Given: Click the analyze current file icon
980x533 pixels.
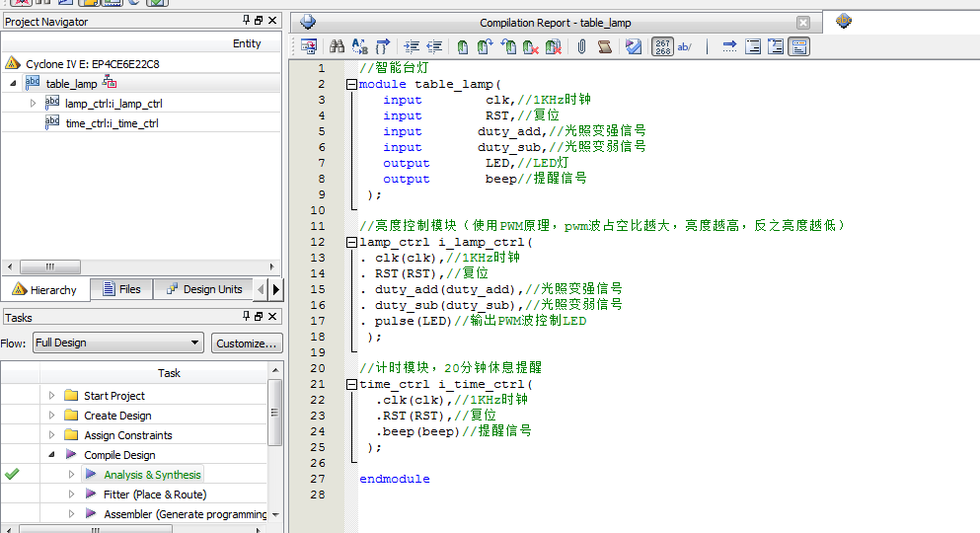Looking at the screenshot, I should (634, 46).
